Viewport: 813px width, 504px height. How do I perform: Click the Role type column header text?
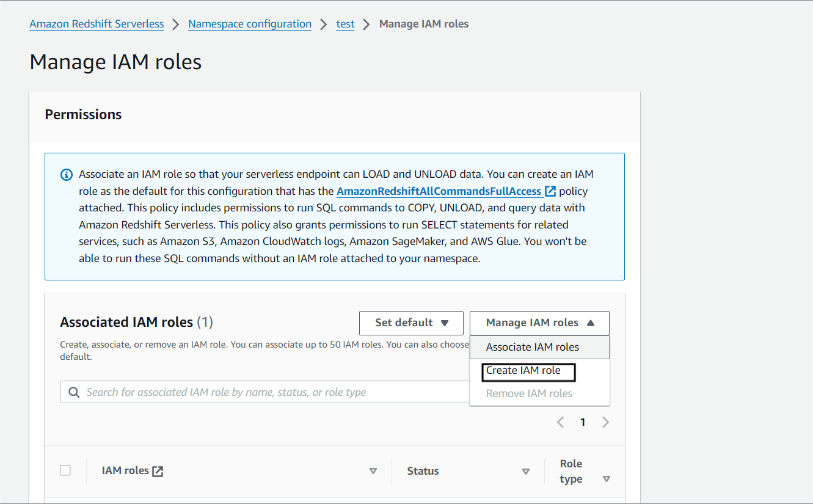tap(571, 471)
